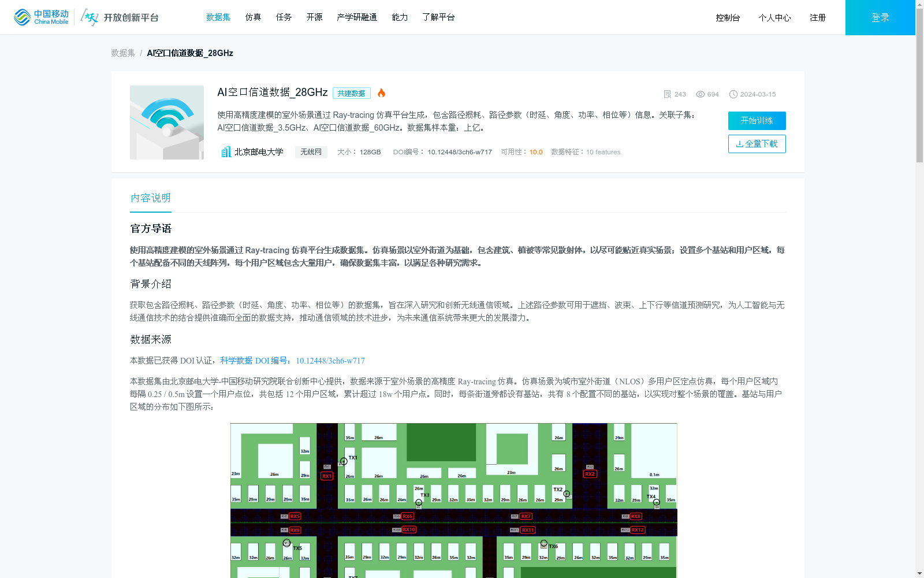Click the 官方导语 heading

(151, 228)
